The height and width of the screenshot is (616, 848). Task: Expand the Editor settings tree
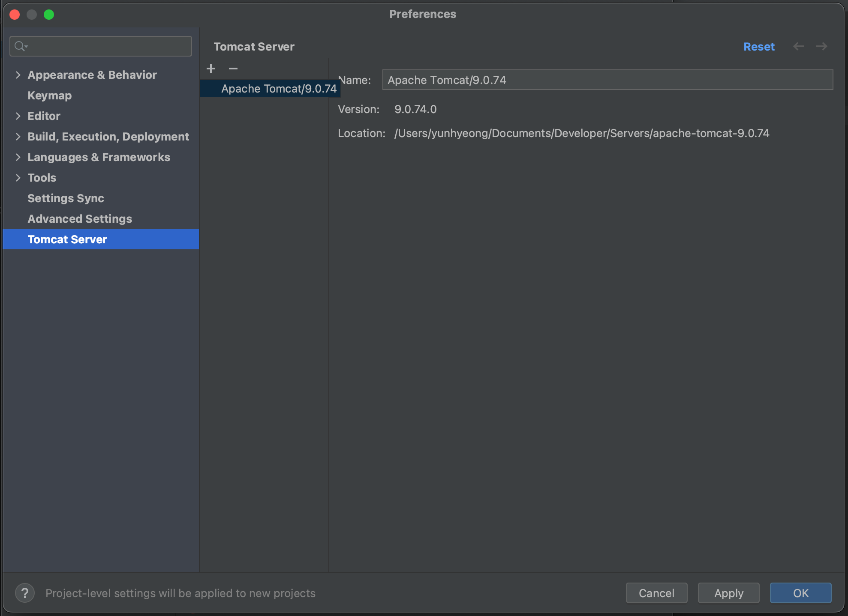click(18, 116)
